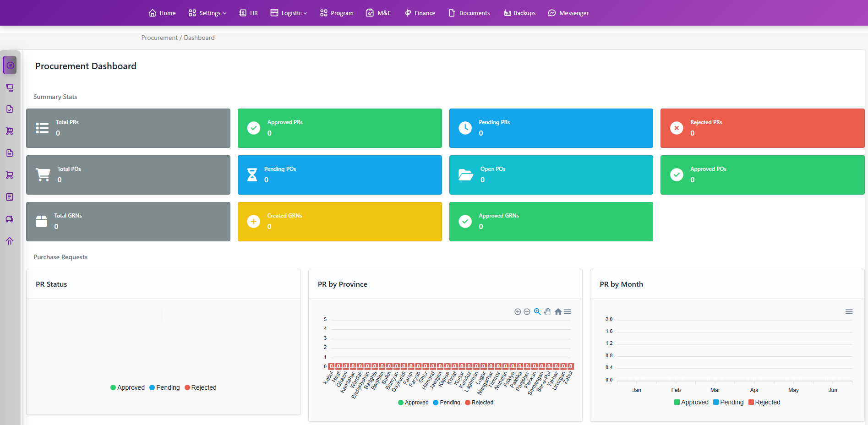868x425 pixels.
Task: Zoom in on the PR by Province chart
Action: [x=517, y=311]
